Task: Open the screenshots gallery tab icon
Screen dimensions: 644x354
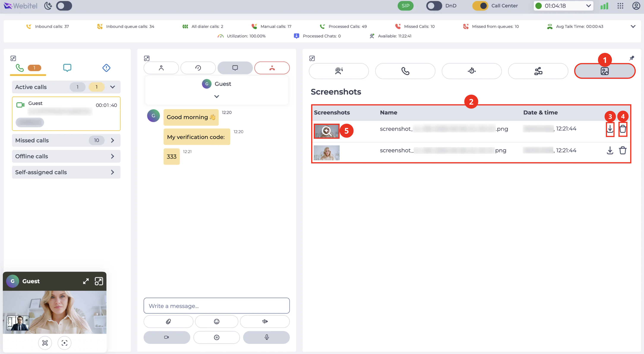Action: click(605, 71)
